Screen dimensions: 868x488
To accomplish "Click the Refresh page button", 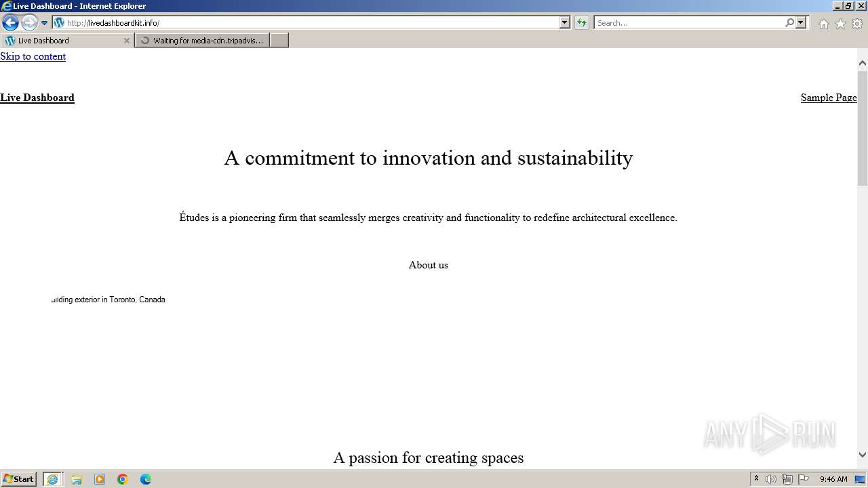I will (582, 22).
